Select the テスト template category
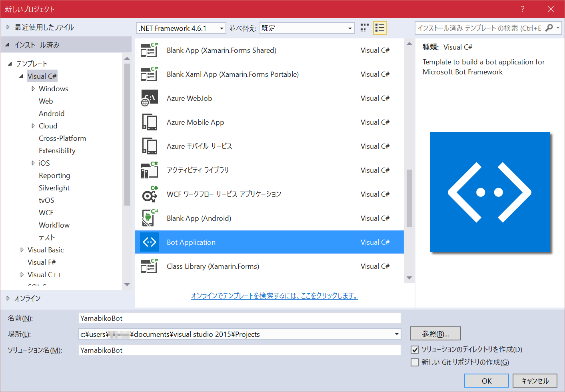The width and height of the screenshot is (565, 392). click(47, 238)
